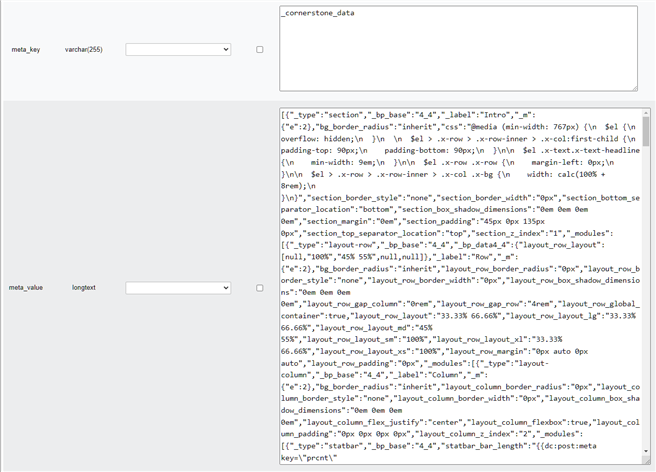Open the meta_value function dropdown

pos(178,287)
